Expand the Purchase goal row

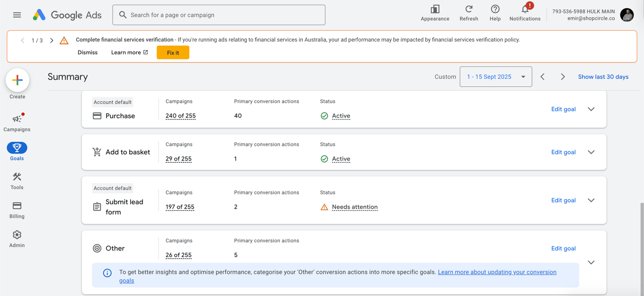pos(591,109)
